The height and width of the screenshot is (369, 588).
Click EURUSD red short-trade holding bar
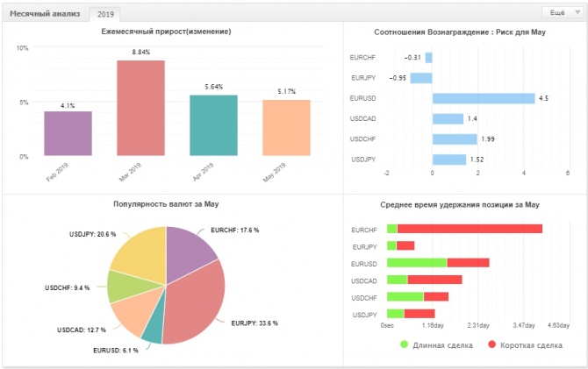(x=468, y=263)
